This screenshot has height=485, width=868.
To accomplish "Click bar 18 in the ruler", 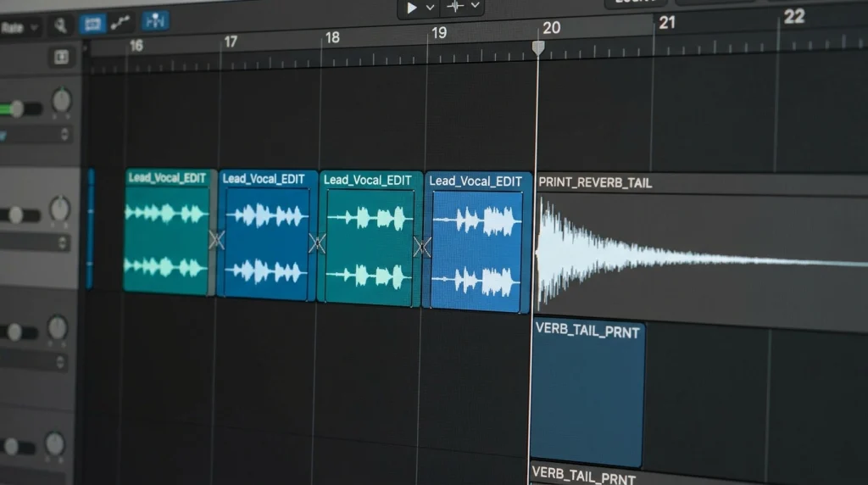I will pos(332,37).
